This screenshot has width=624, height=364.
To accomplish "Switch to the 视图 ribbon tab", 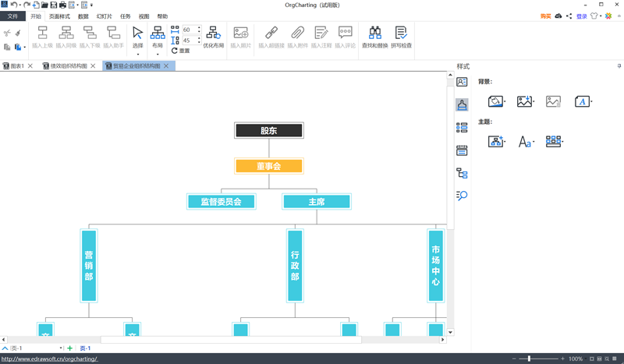I will [144, 16].
